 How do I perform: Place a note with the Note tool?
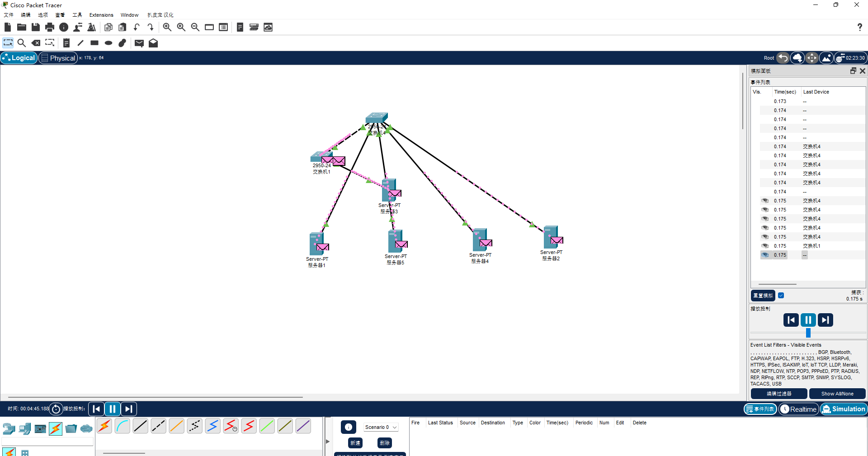(66, 43)
